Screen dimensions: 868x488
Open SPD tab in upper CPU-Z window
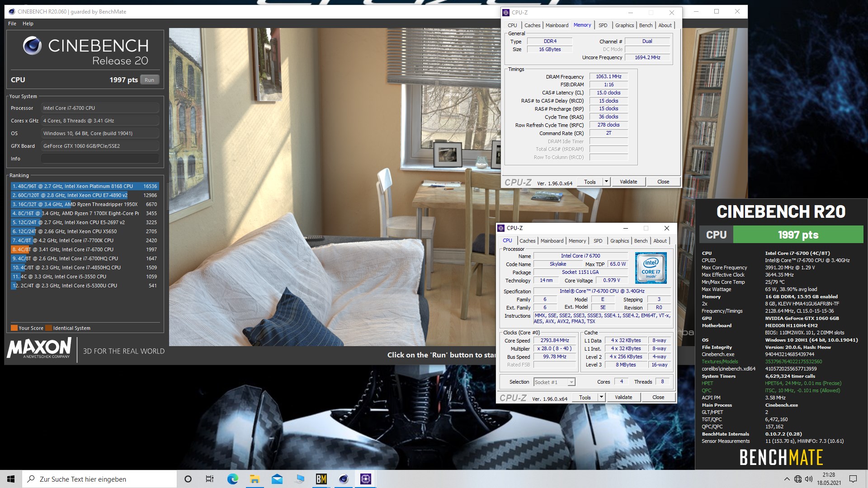tap(603, 25)
